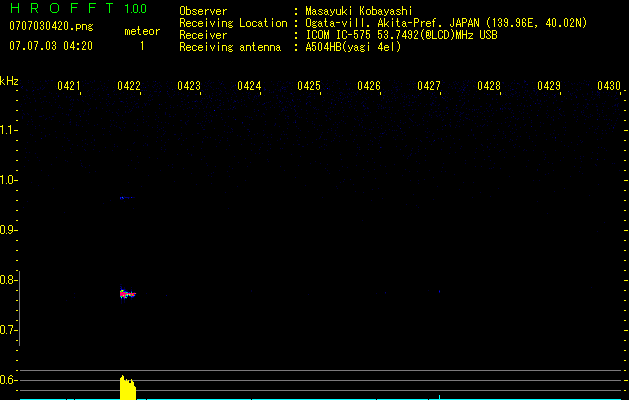
Task: Click the time label 0421
Action: [x=69, y=85]
